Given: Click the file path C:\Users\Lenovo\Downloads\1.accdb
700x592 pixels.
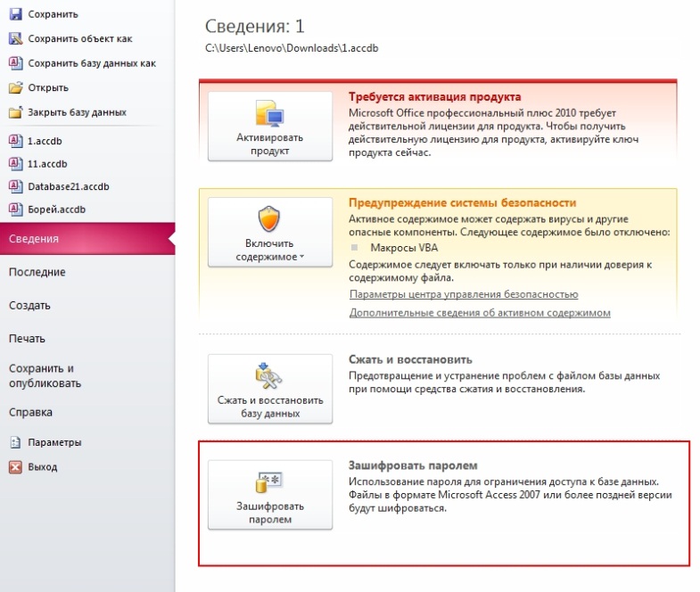Looking at the screenshot, I should point(292,48).
